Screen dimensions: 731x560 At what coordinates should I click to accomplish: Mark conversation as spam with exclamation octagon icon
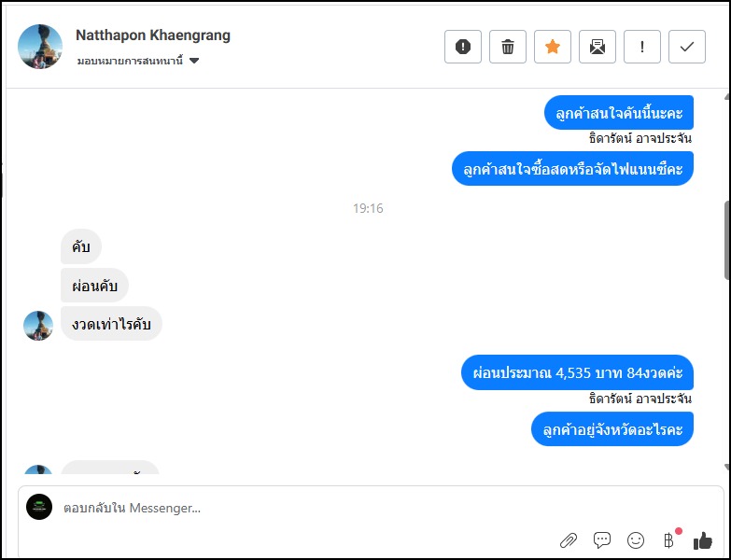pyautogui.click(x=462, y=47)
